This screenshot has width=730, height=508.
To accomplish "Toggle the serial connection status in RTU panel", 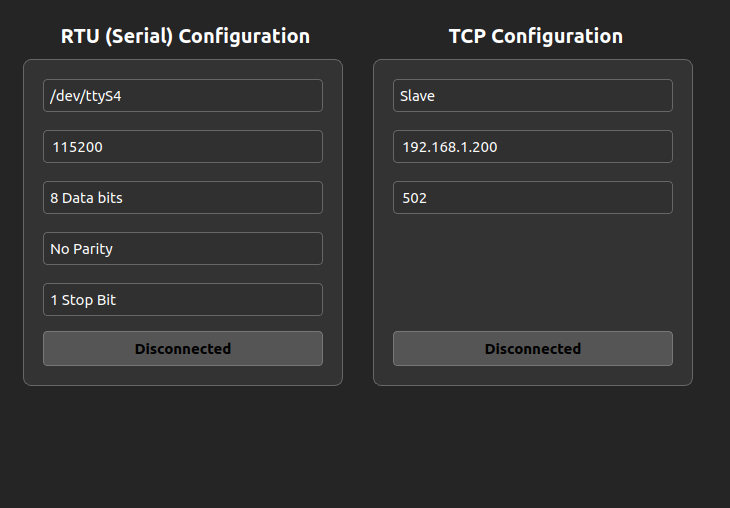I will [x=183, y=349].
